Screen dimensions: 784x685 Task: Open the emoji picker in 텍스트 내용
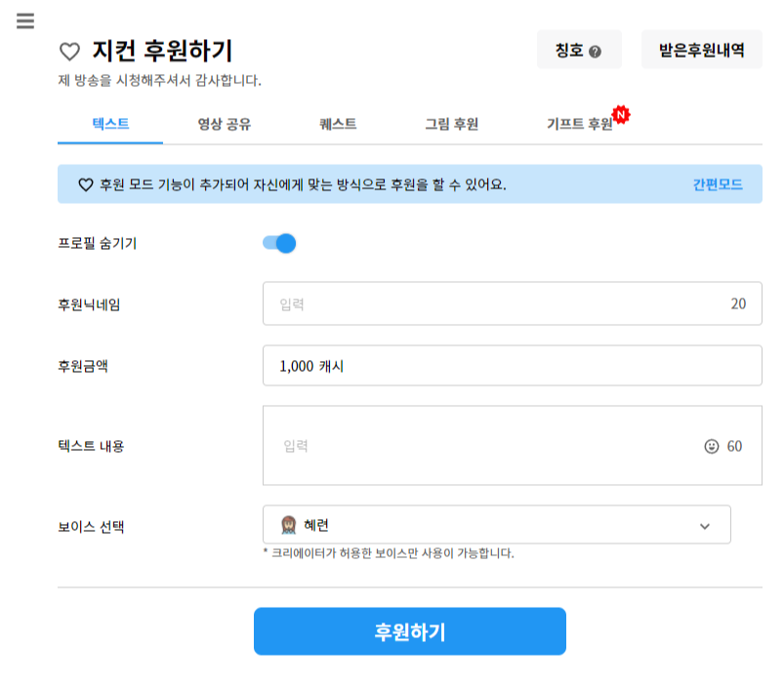[711, 446]
